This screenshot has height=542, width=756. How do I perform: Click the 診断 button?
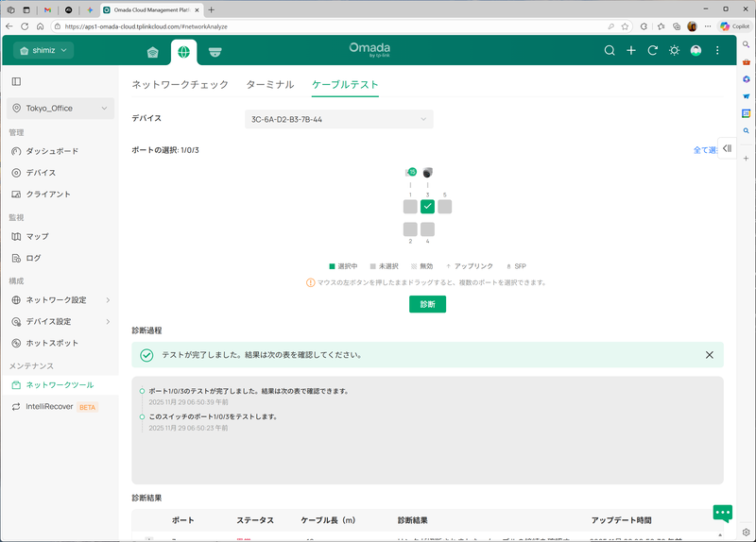tap(428, 304)
